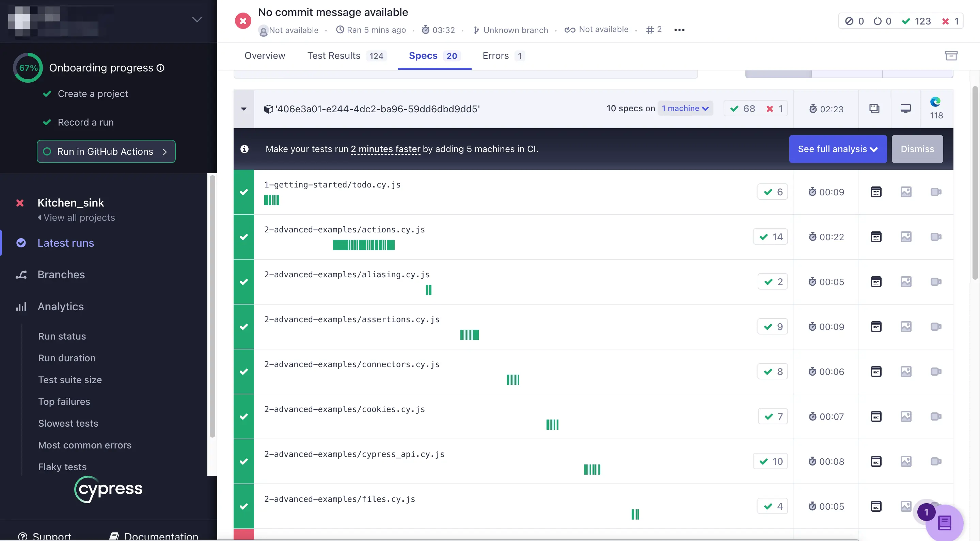Viewport: 980px width, 541px height.
Task: Open the purple notes widget at bottom right
Action: point(944,523)
